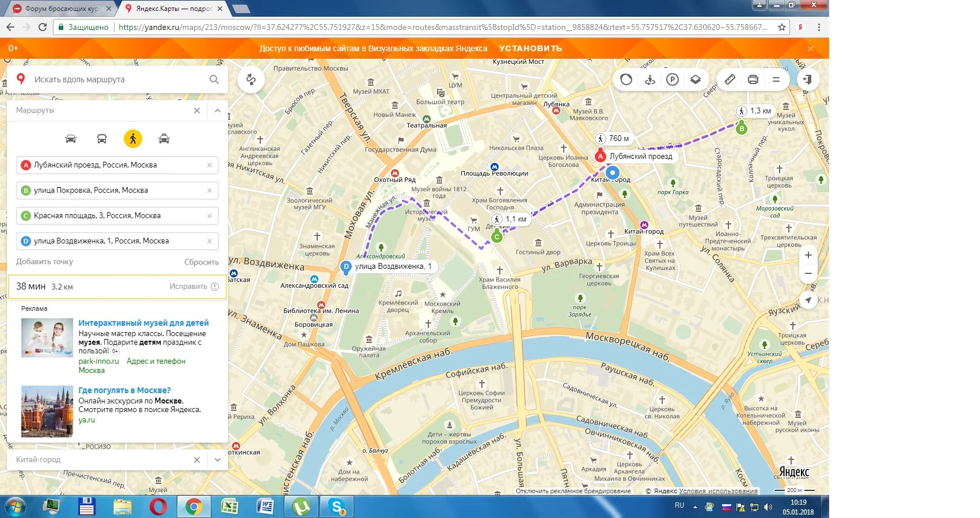This screenshot has height=518, width=980.
Task: Toggle the traffic layer circle icon
Action: tap(626, 79)
